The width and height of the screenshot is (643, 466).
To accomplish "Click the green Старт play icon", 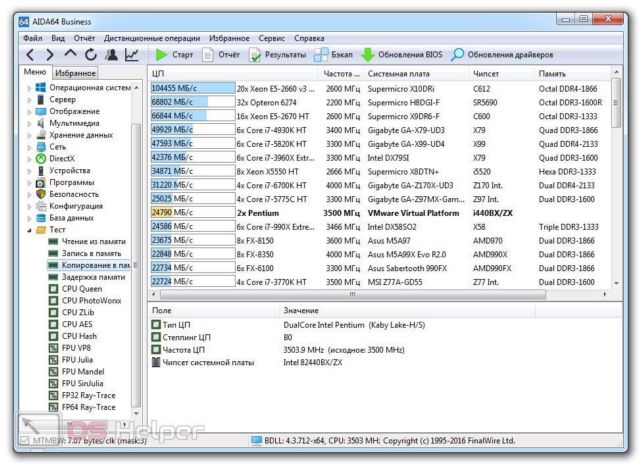I will click(161, 55).
